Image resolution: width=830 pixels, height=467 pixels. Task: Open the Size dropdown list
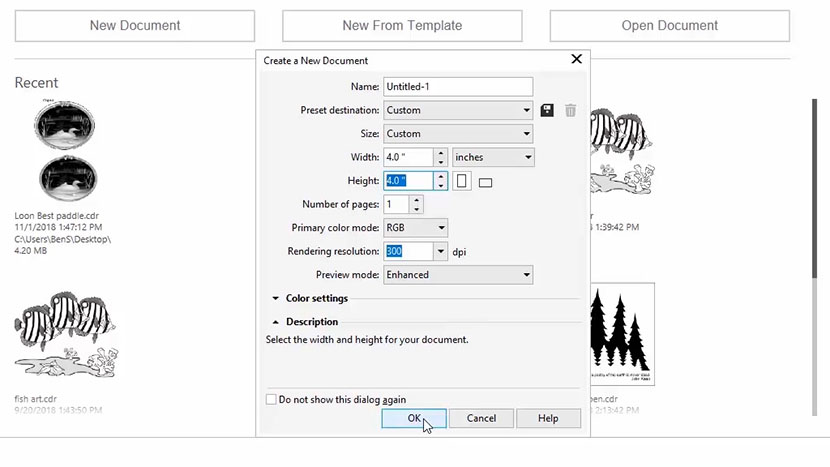pyautogui.click(x=458, y=134)
